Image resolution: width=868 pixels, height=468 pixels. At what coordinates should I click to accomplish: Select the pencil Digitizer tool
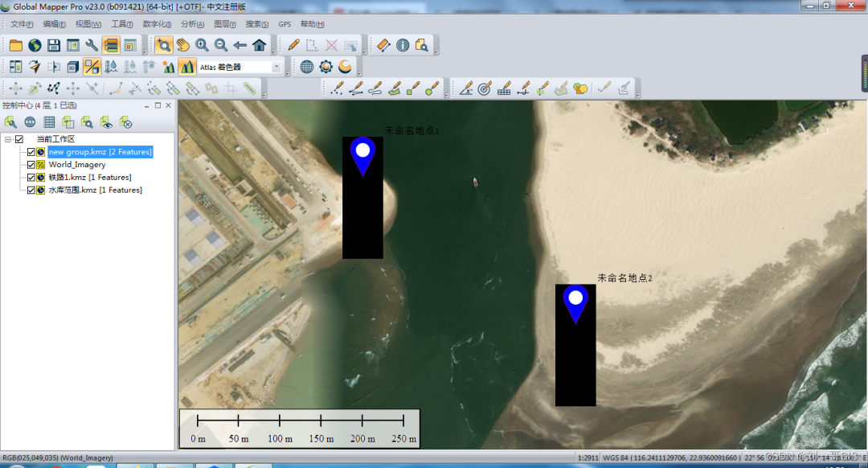[293, 45]
